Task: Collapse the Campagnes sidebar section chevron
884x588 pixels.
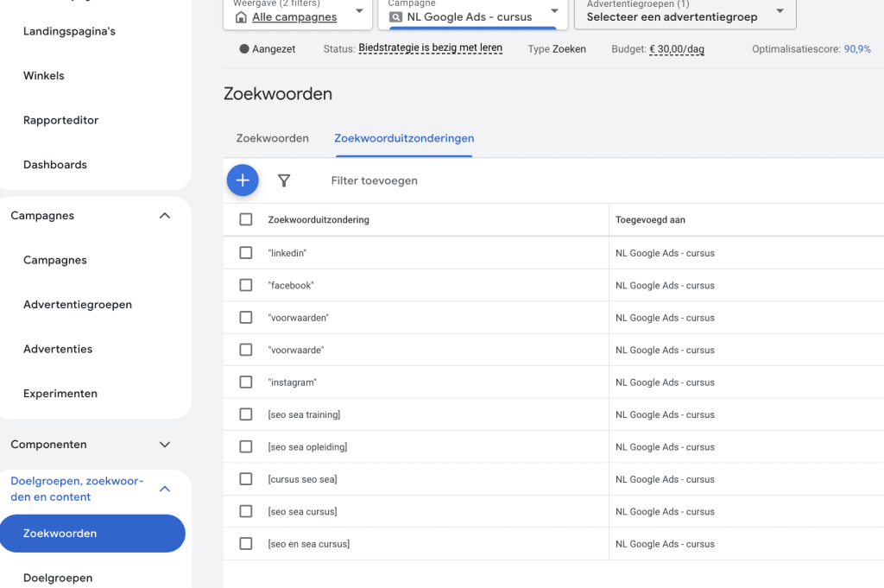Action: (165, 215)
